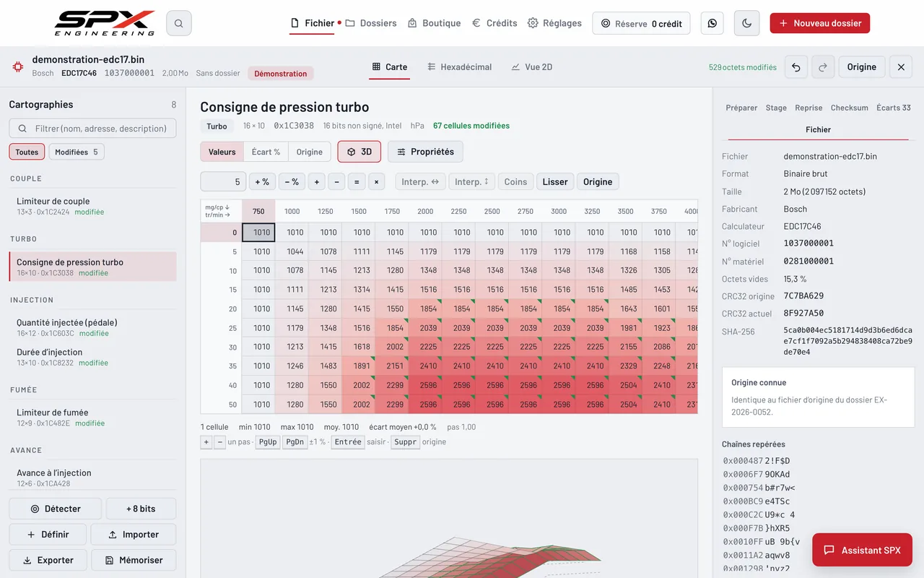This screenshot has height=578, width=924.
Task: Redo with the forward arrow icon
Action: pos(823,67)
